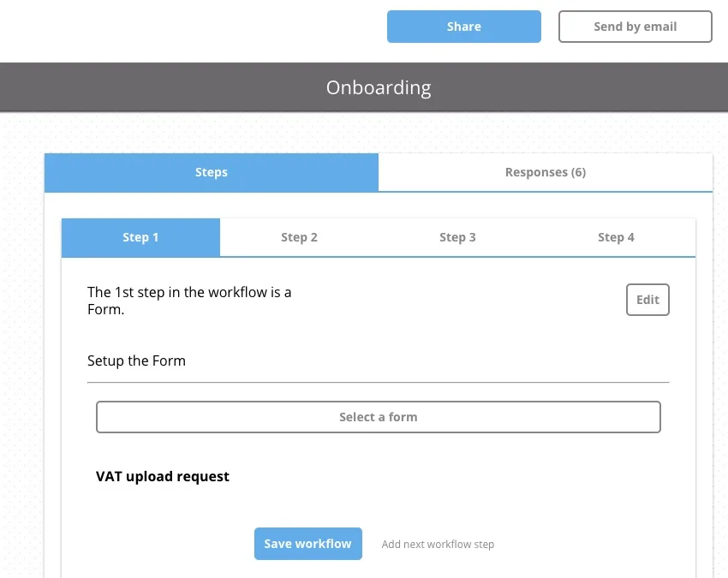The width and height of the screenshot is (728, 578).
Task: Click Add next workflow step link
Action: (x=438, y=544)
